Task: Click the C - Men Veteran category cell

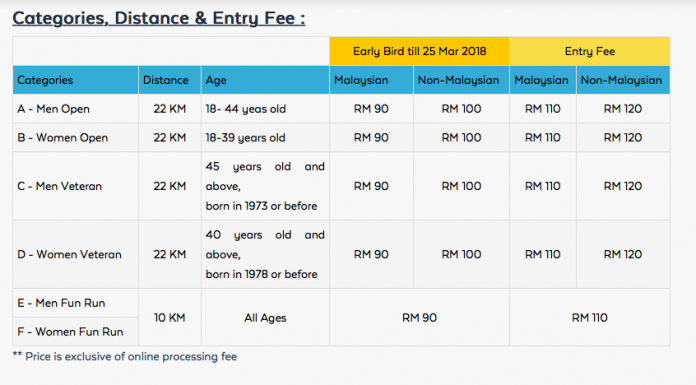Action: point(75,186)
